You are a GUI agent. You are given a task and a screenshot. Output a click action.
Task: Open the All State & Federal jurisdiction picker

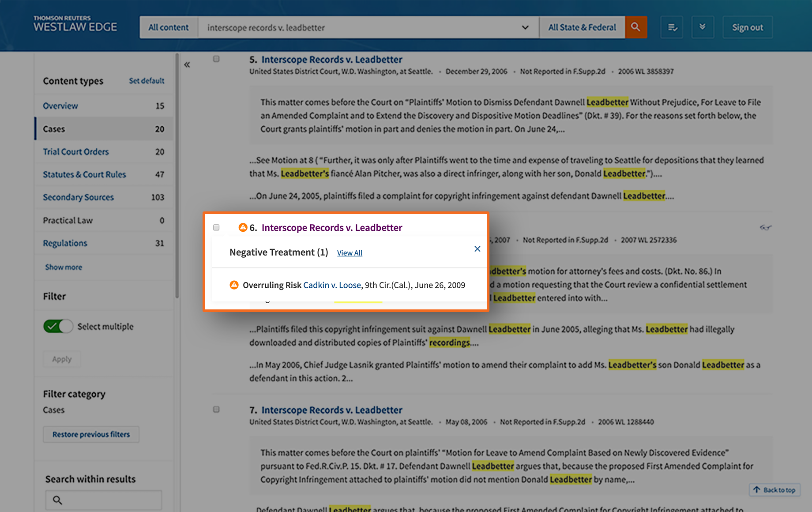582,27
